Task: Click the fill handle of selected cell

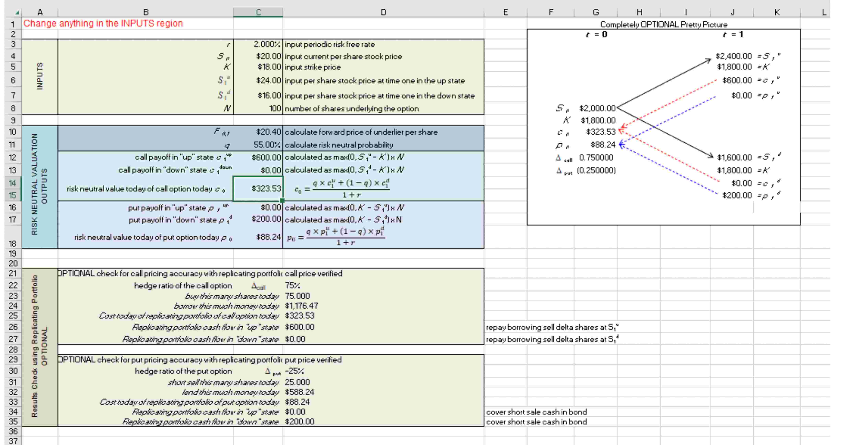Action: pos(282,201)
